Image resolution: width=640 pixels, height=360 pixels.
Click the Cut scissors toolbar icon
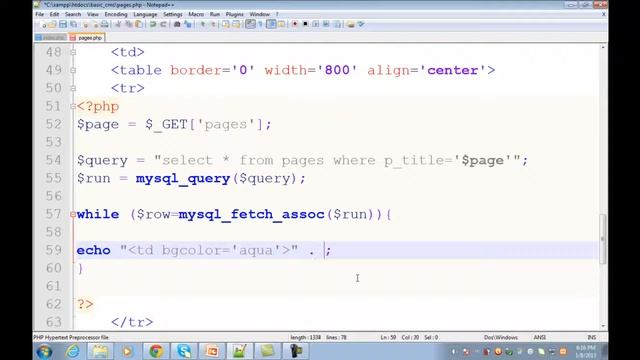[x=118, y=24]
